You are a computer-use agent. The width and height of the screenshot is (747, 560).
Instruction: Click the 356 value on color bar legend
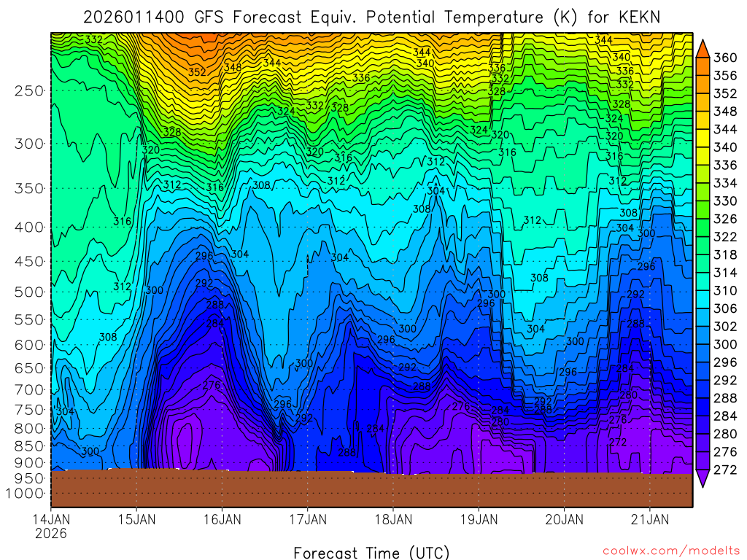pos(725,76)
